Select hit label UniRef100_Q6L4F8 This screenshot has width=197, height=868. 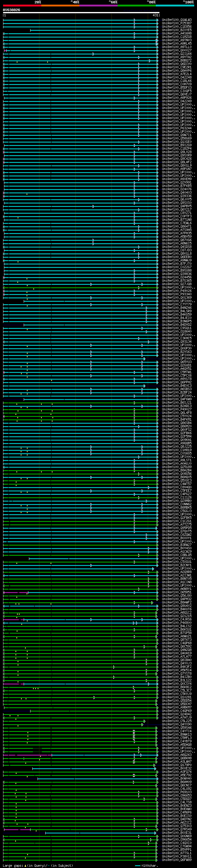point(177,413)
